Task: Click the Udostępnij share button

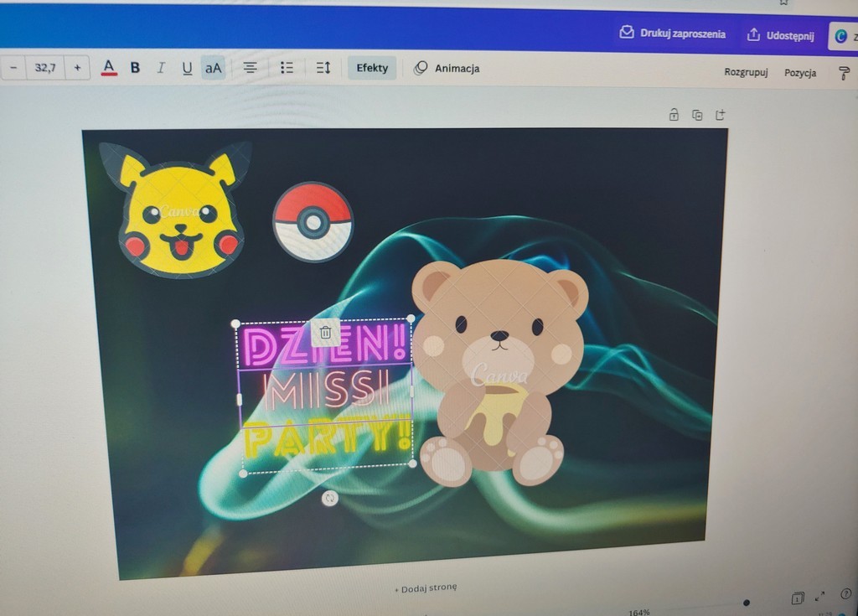Action: tap(780, 35)
